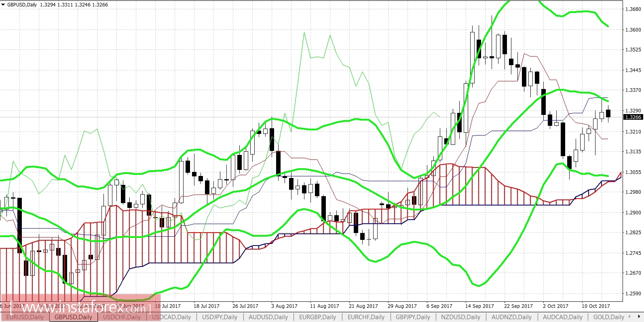Image resolution: width=644 pixels, height=322 pixels.
Task: Open the EURUSD,Daily chart tab
Action: click(x=25, y=317)
